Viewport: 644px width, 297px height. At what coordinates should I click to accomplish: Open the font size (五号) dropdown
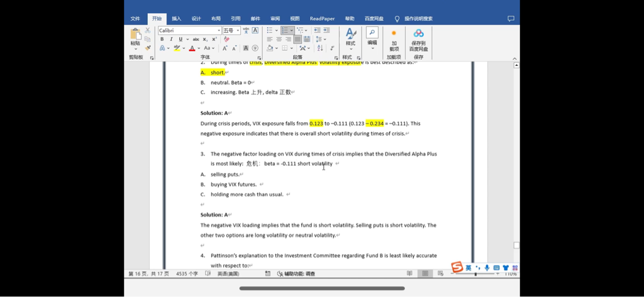pos(238,30)
